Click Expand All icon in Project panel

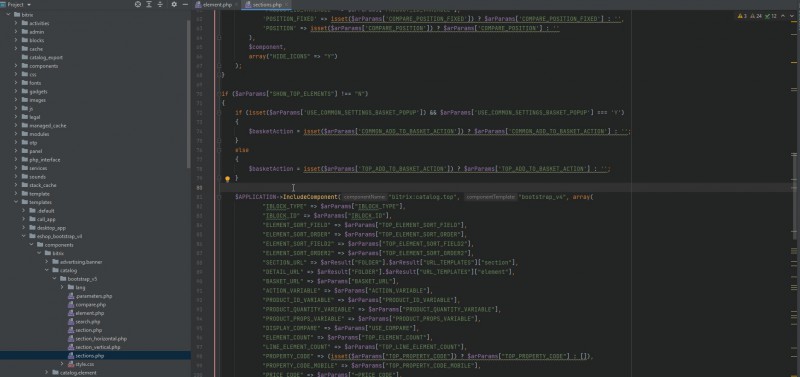pos(149,4)
